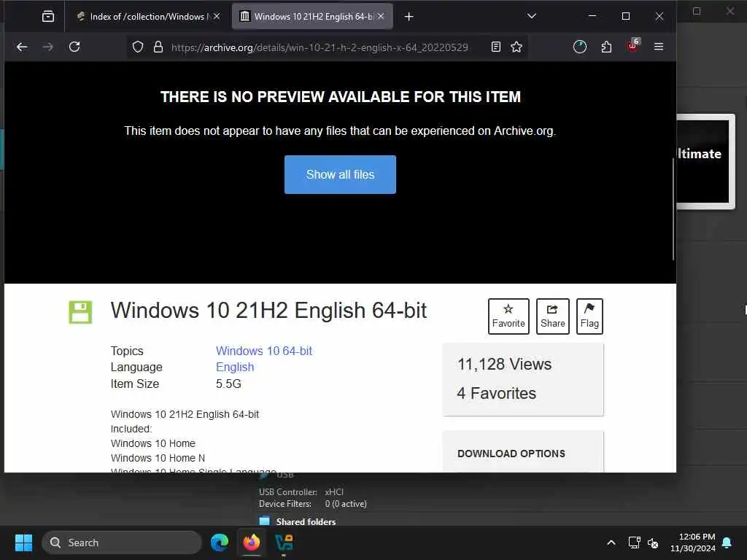Close the Windows 10 21H2 English tab
Viewport: 747px width, 560px height.
click(x=381, y=16)
